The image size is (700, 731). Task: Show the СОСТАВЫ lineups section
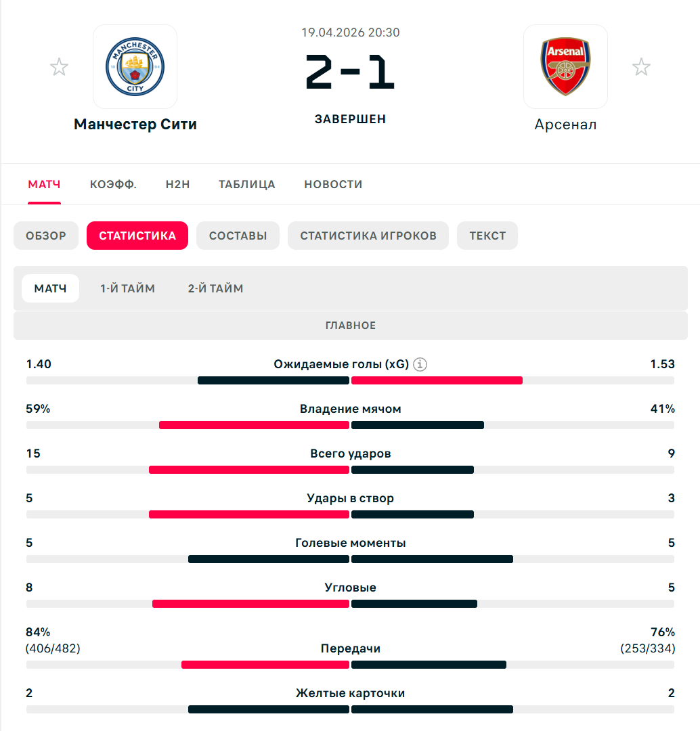[238, 236]
